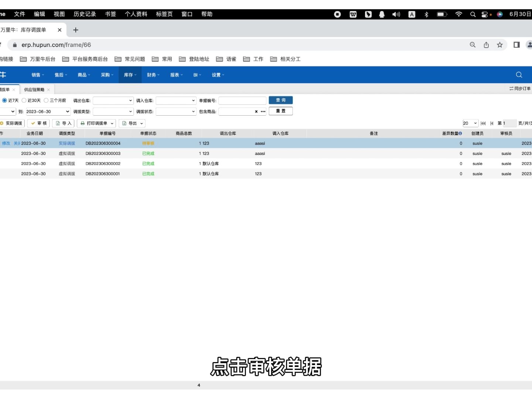Click the 单据编号 input field
Image resolution: width=532 pixels, height=399 pixels.
click(242, 100)
